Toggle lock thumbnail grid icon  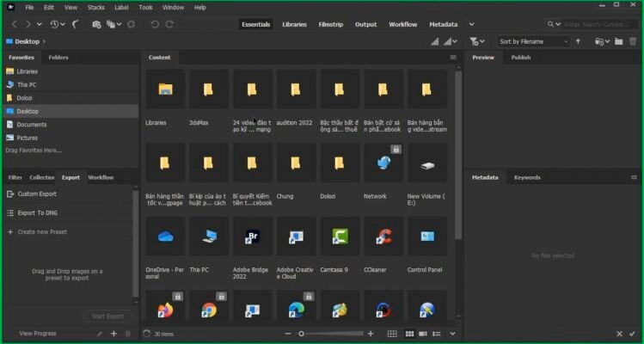point(392,334)
